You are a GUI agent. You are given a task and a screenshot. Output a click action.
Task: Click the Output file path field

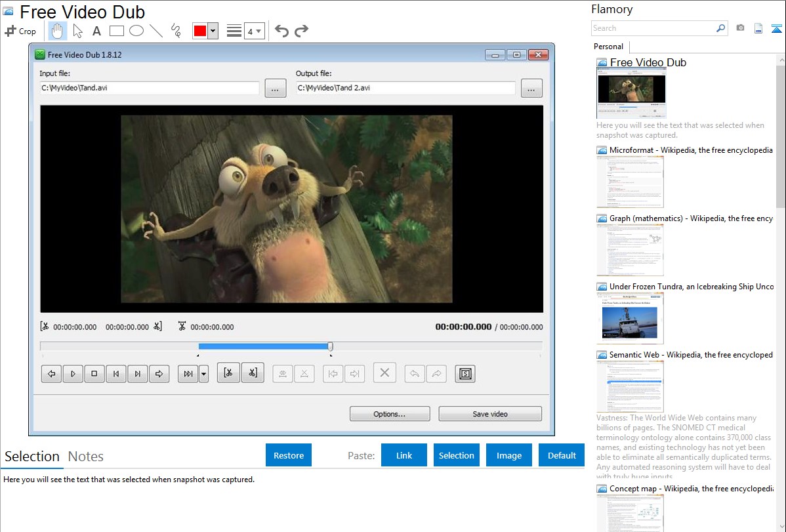(x=405, y=88)
